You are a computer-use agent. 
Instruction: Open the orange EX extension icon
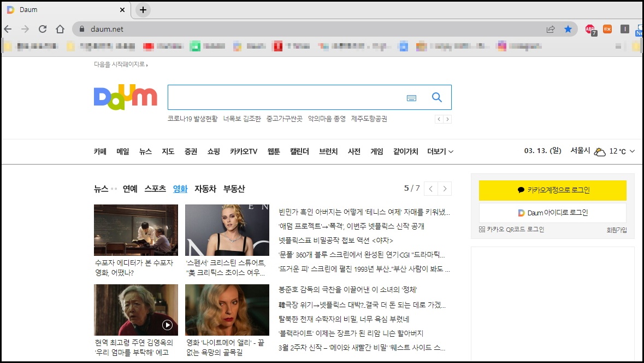pyautogui.click(x=607, y=29)
